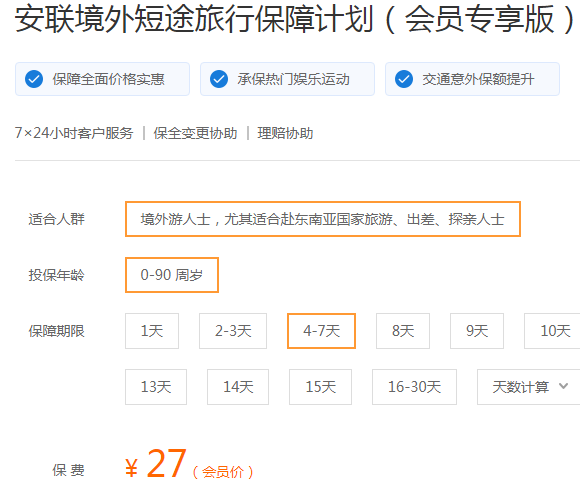Image resolution: width=580 pixels, height=483 pixels.
Task: Open the 天数计算 dropdown
Action: (x=529, y=387)
